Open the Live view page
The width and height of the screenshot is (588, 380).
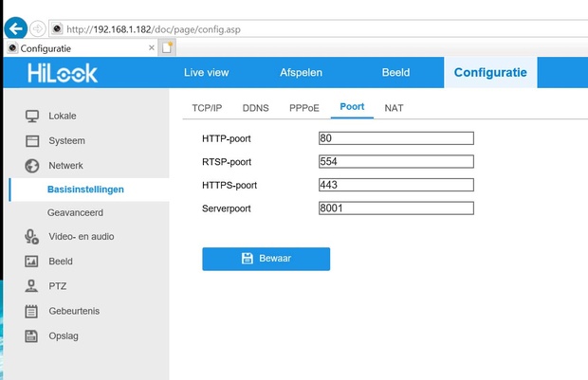pyautogui.click(x=206, y=72)
